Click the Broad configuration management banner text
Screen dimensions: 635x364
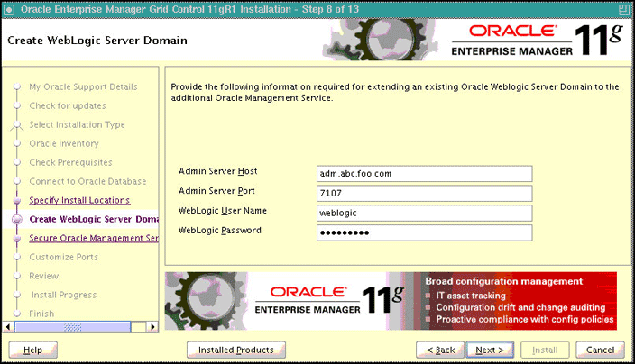(504, 281)
